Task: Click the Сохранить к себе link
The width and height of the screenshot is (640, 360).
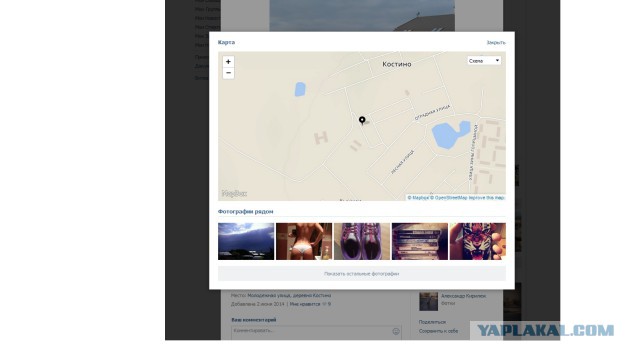Action: coord(438,331)
